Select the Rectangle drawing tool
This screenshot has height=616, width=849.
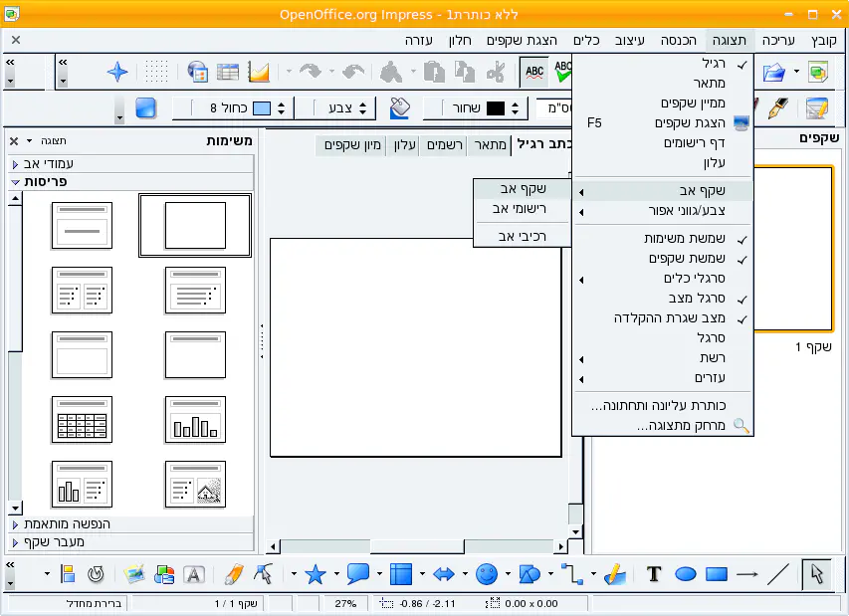click(x=717, y=574)
